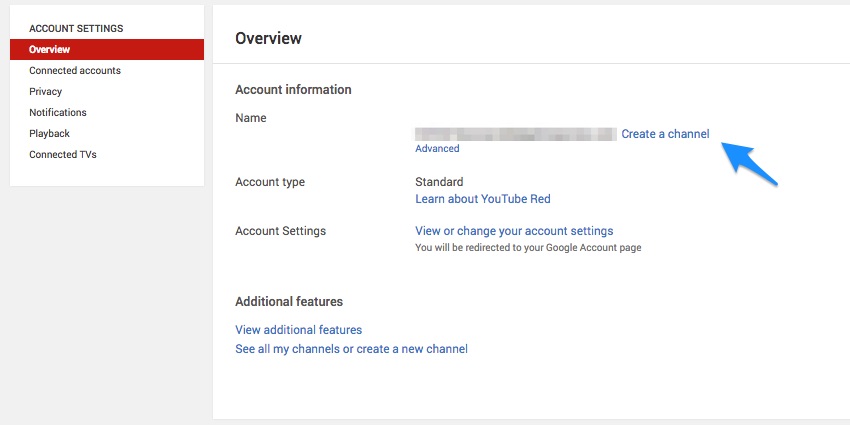Click the Name label

(x=250, y=118)
